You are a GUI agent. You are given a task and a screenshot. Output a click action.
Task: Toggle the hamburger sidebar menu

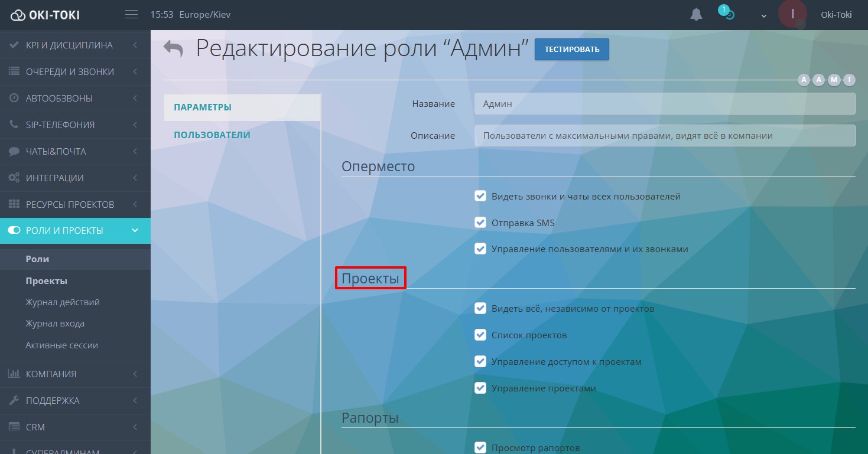pos(131,15)
